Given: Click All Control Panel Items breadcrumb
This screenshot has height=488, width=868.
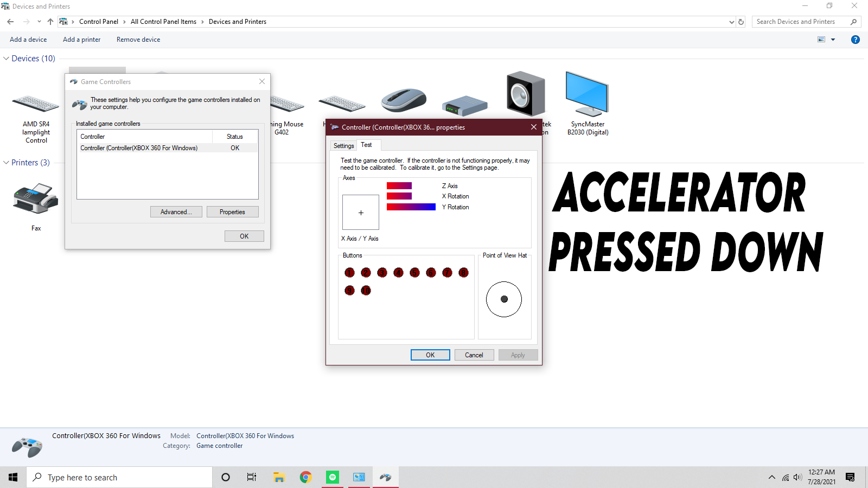Looking at the screenshot, I should 163,22.
